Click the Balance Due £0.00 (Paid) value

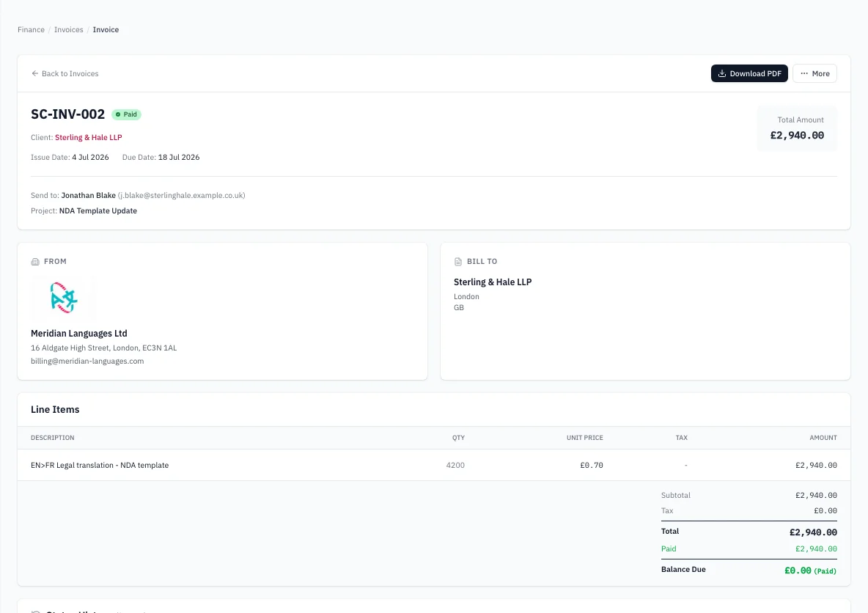[810, 570]
